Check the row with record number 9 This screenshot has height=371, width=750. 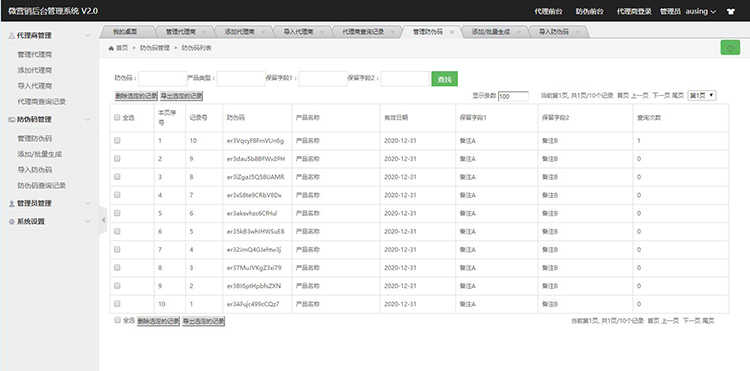117,158
